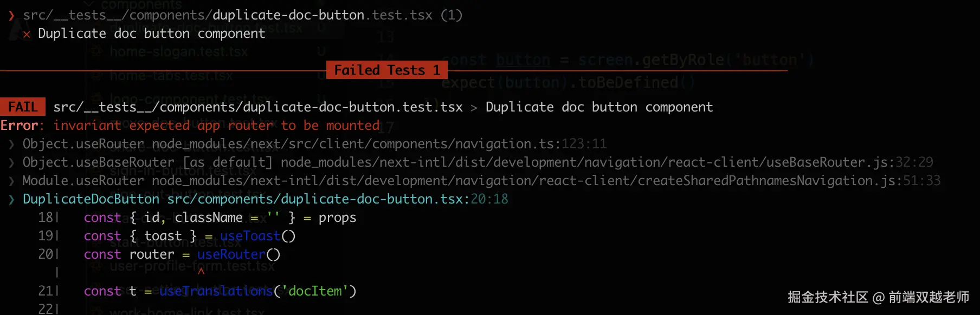This screenshot has height=315, width=980.
Task: Expand the Object.useRouter stack frame chevron
Action: click(x=11, y=145)
